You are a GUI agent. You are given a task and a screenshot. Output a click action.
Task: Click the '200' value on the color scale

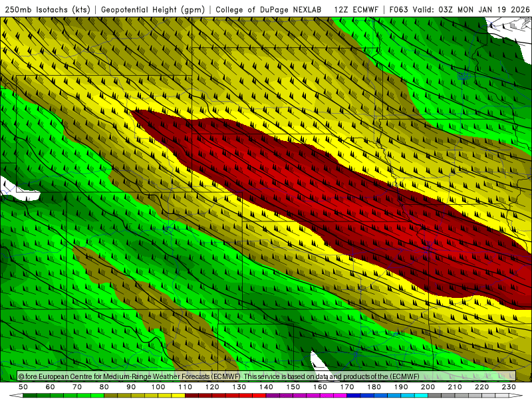point(428,387)
